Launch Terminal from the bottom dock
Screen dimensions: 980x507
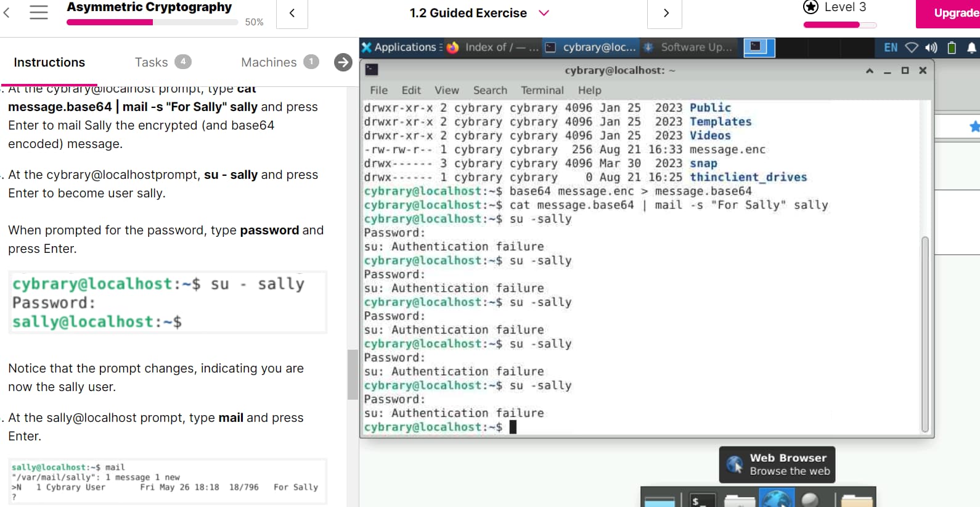pos(702,500)
